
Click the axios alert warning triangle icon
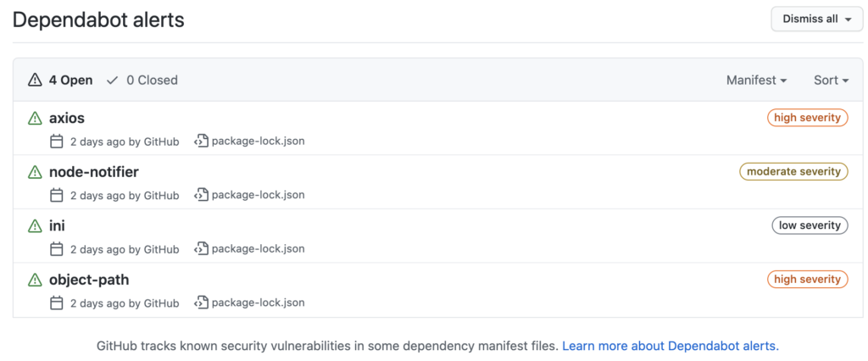(35, 118)
